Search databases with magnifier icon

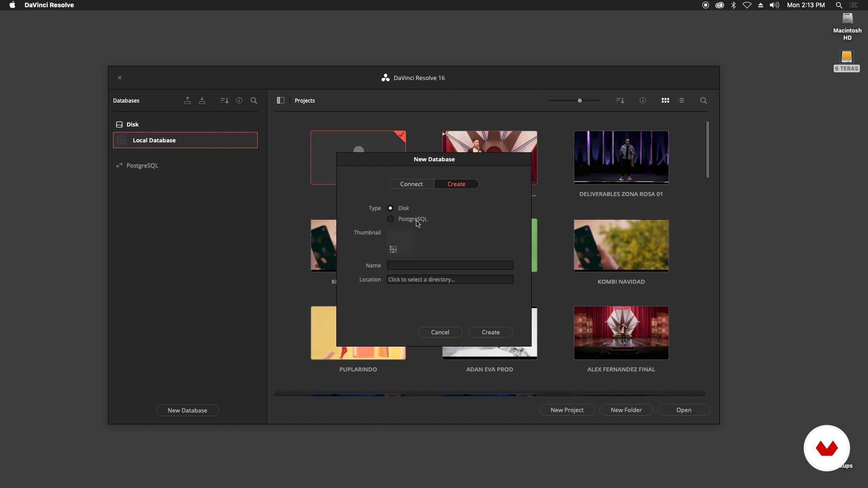pyautogui.click(x=254, y=100)
